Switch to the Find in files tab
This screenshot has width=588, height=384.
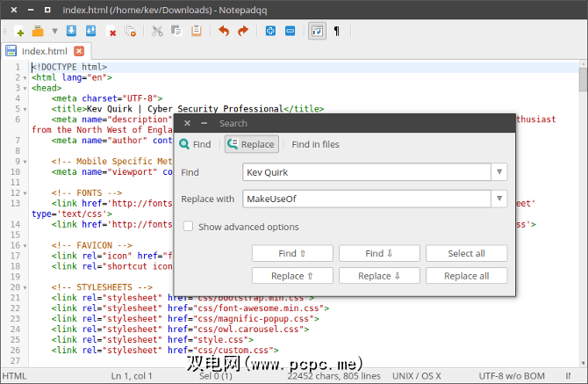(x=315, y=144)
